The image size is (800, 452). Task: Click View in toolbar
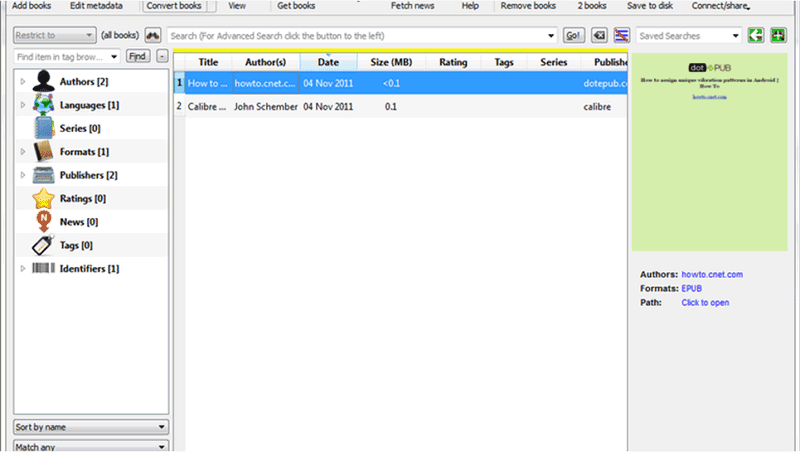[x=237, y=6]
